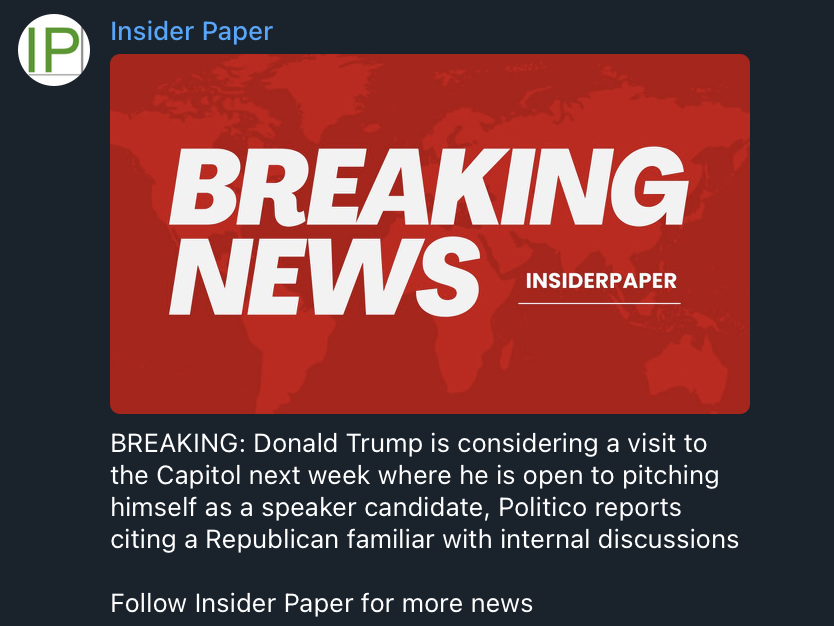Open the Insider Paper channel avatar

pyautogui.click(x=54, y=50)
